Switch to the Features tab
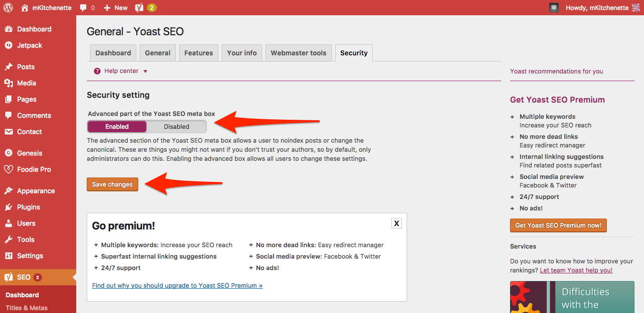Viewport: 644px width, 313px height. pos(198,53)
